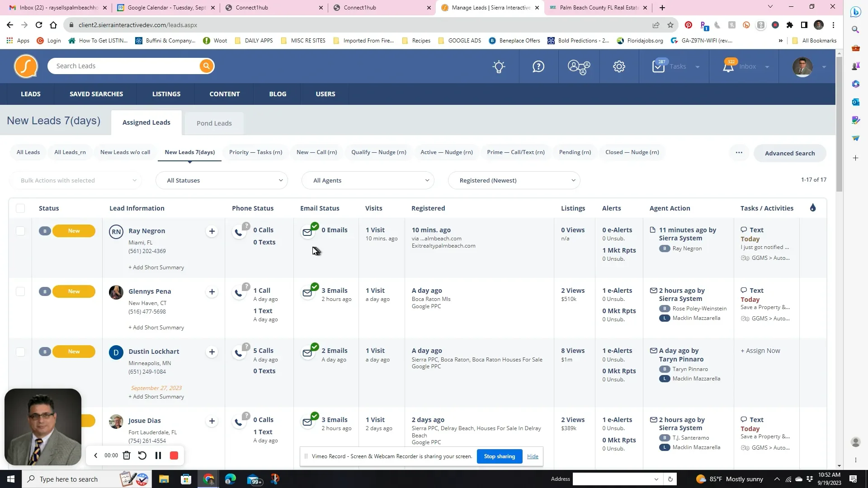The image size is (868, 488).
Task: Click the plus button beside Ray Negron
Action: 212,231
